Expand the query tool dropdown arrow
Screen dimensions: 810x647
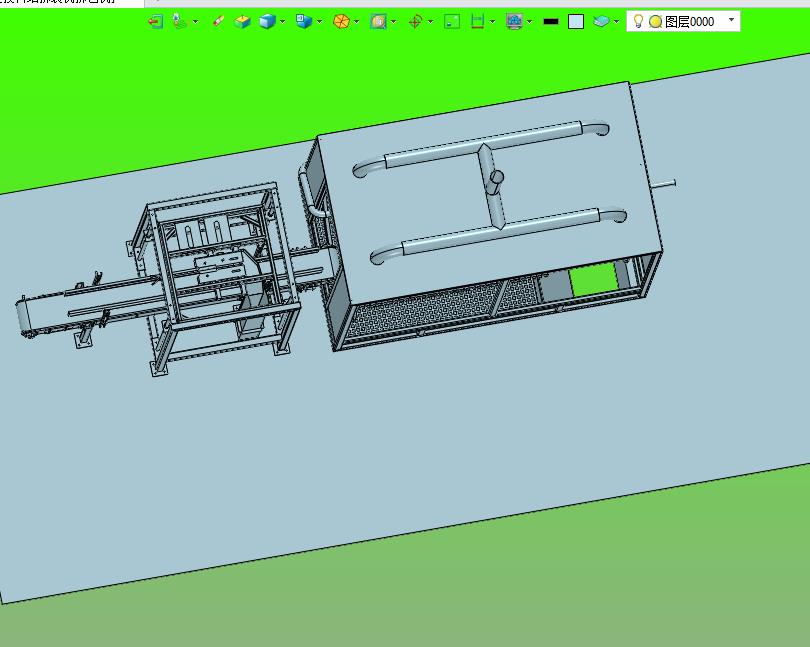point(195,22)
